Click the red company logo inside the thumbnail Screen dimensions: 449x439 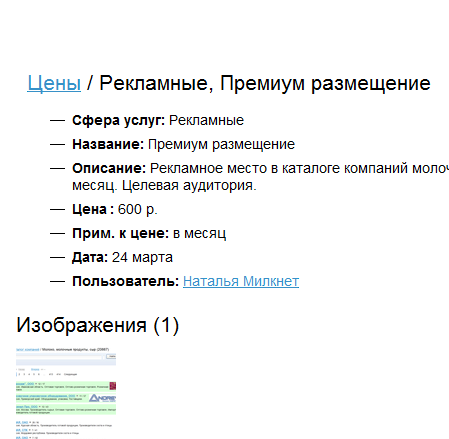[113, 386]
